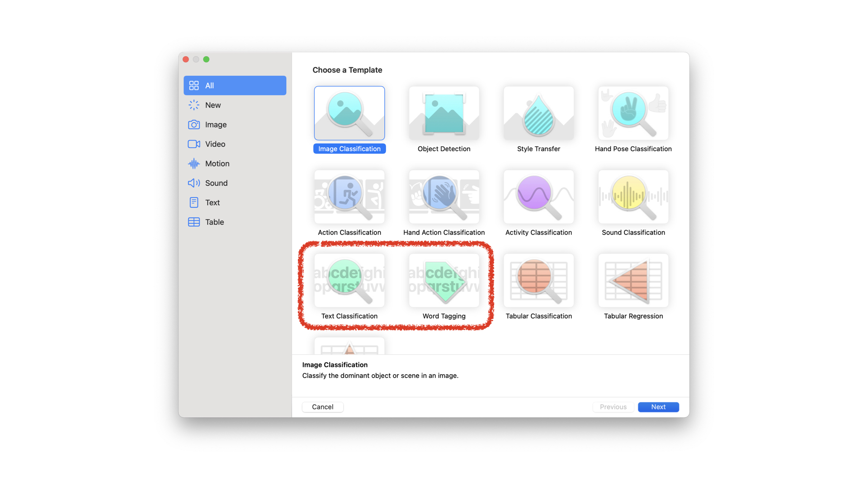
Task: Click the Next button
Action: [x=658, y=407]
